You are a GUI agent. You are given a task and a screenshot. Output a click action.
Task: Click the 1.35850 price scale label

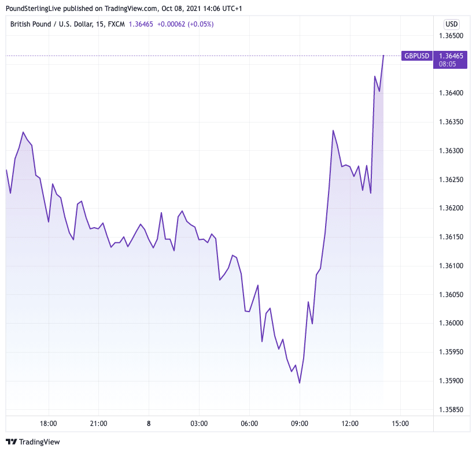[x=451, y=410]
